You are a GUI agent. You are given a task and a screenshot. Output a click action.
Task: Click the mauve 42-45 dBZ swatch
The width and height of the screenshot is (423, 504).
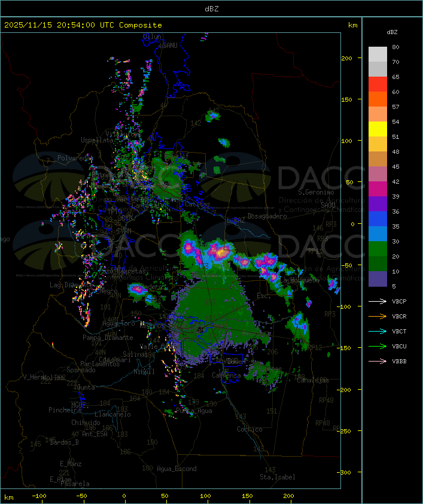pos(378,174)
